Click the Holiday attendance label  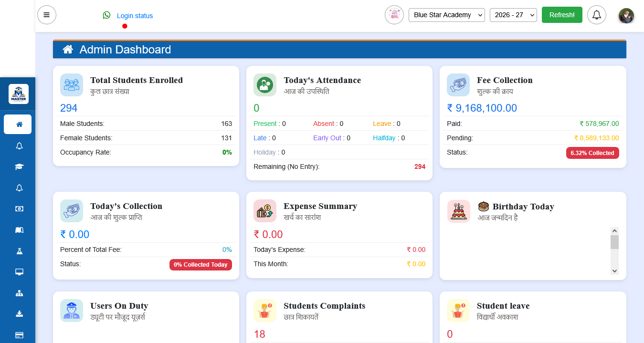pos(264,152)
